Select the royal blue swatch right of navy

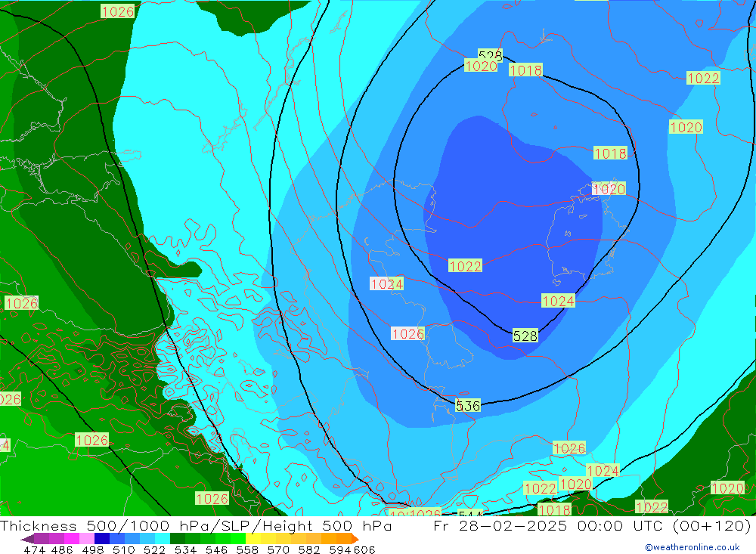point(117,538)
